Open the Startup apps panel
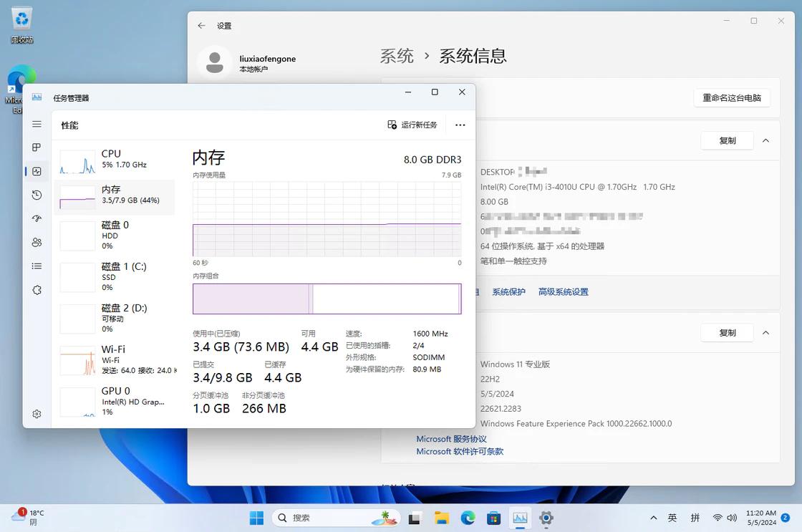802x532 pixels. [37, 218]
